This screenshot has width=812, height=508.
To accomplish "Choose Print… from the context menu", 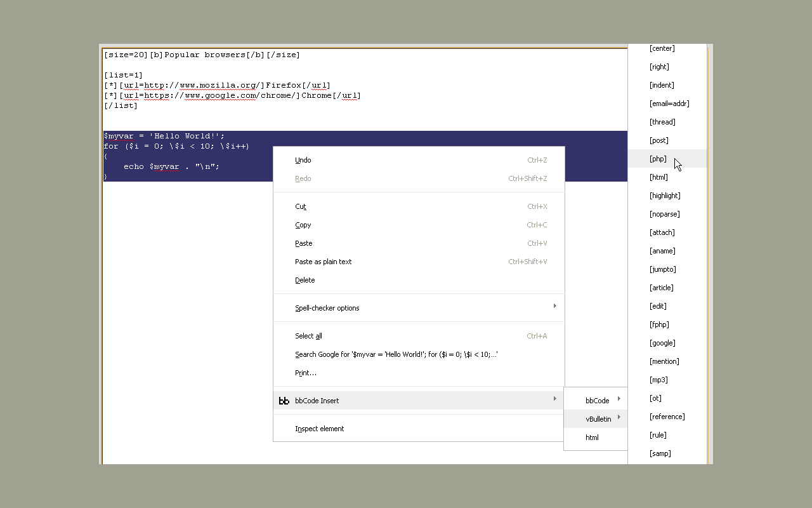I will click(306, 373).
